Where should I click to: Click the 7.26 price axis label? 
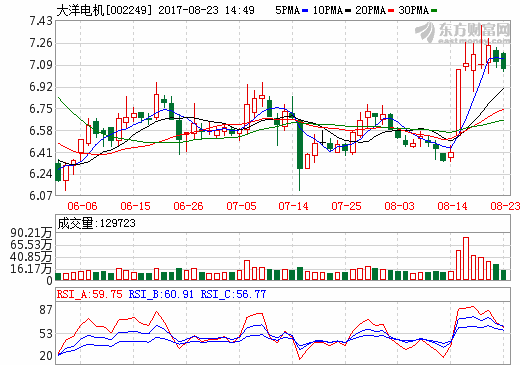(41, 43)
